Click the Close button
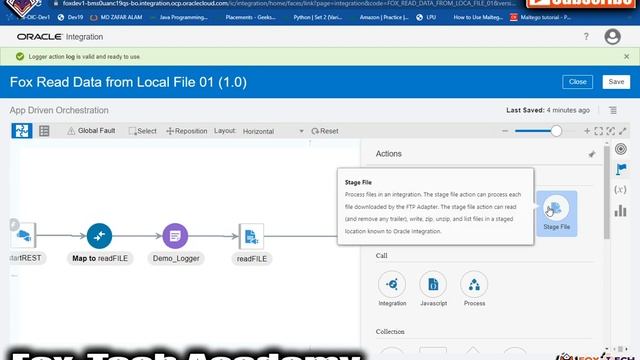The width and height of the screenshot is (640, 360). point(577,82)
